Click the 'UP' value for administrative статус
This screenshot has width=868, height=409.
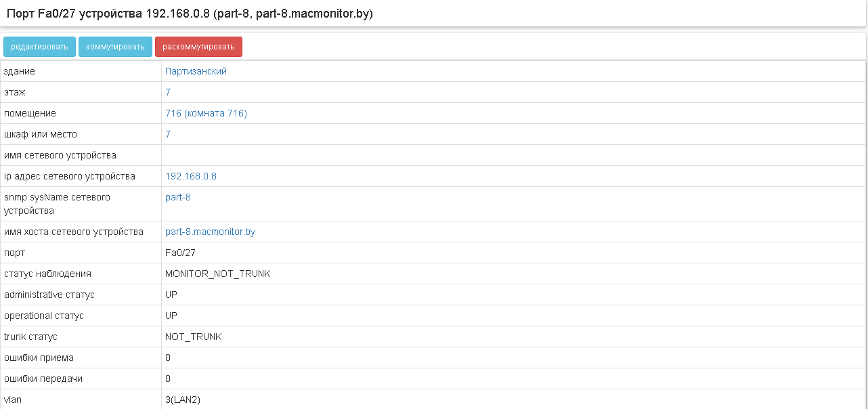(171, 295)
